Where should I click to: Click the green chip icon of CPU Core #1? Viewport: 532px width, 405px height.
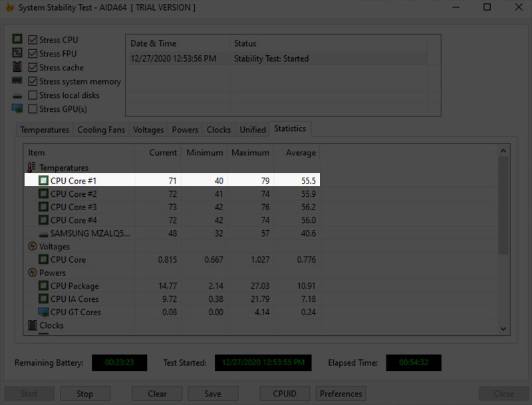[x=43, y=180]
